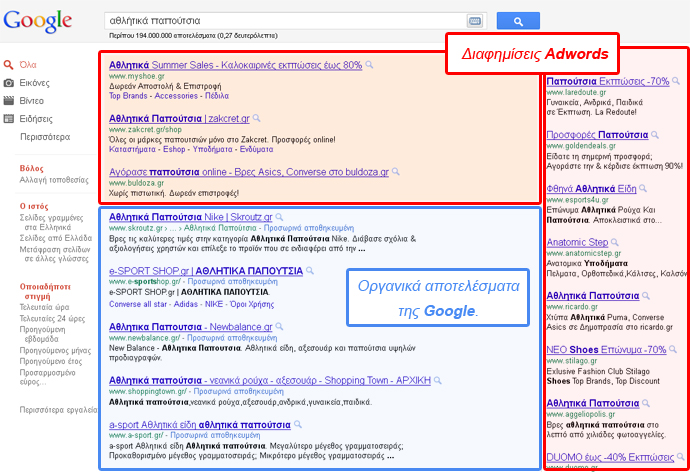Click the camera icon beside Εικόνες
This screenshot has height=472, width=690.
click(8, 83)
